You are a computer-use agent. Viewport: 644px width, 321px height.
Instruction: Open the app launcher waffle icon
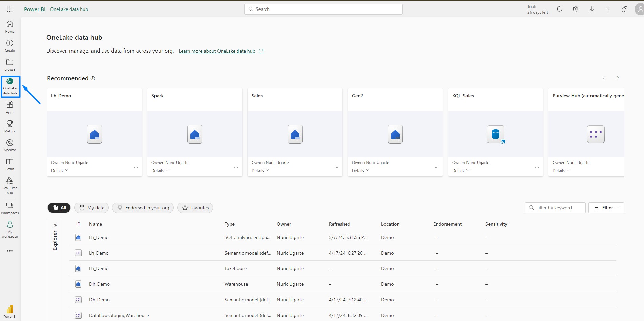click(x=10, y=9)
